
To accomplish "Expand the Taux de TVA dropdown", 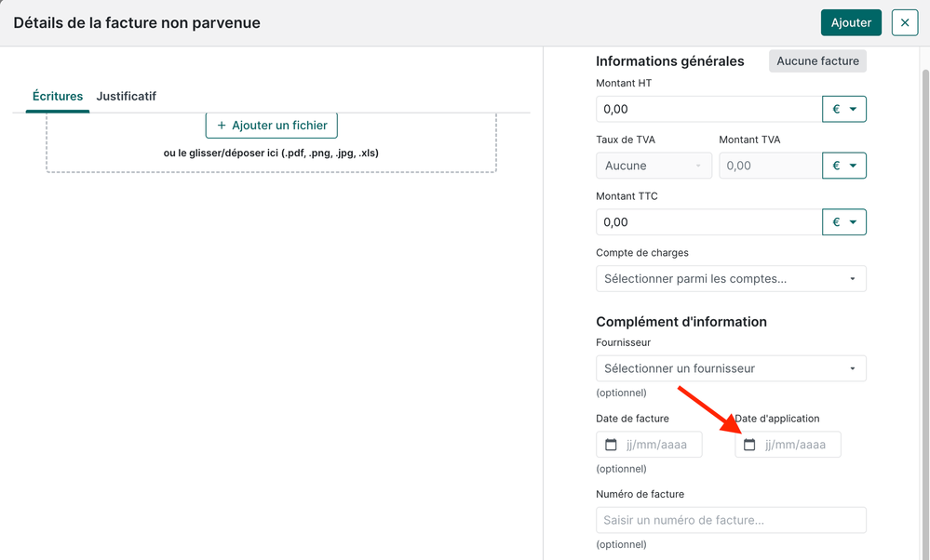I will 654,166.
